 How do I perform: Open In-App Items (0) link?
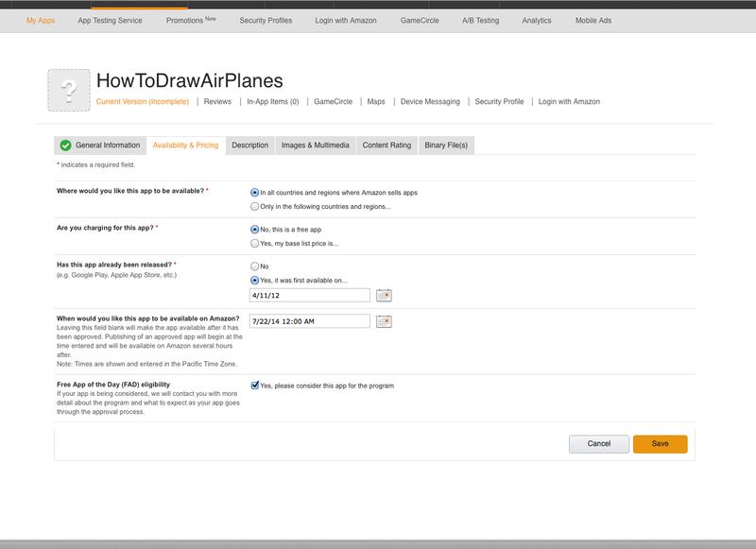pos(273,102)
